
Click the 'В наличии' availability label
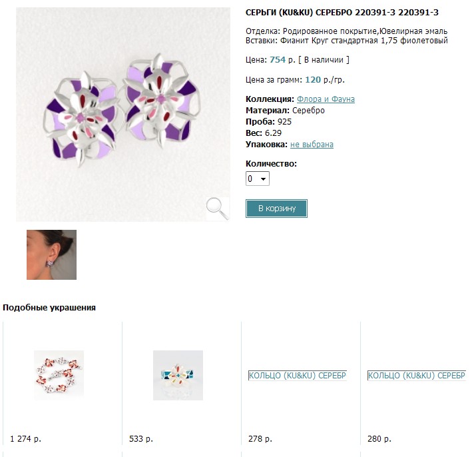[324, 60]
